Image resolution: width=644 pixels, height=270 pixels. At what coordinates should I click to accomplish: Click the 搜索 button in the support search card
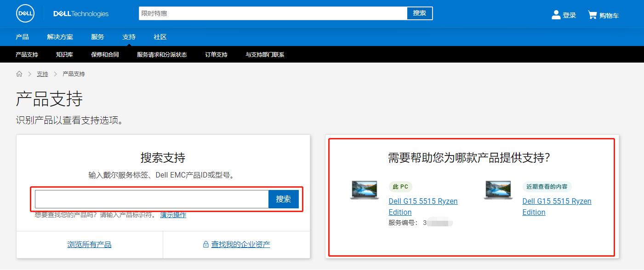pos(284,199)
